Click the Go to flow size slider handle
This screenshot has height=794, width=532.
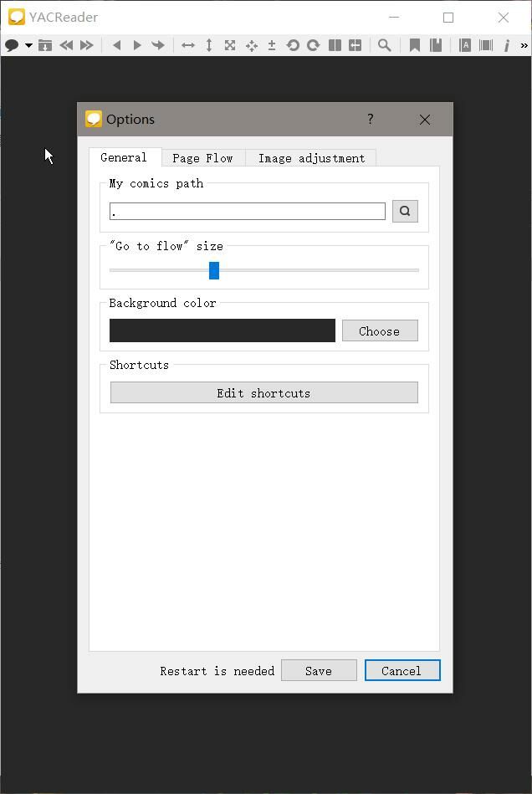pyautogui.click(x=214, y=270)
